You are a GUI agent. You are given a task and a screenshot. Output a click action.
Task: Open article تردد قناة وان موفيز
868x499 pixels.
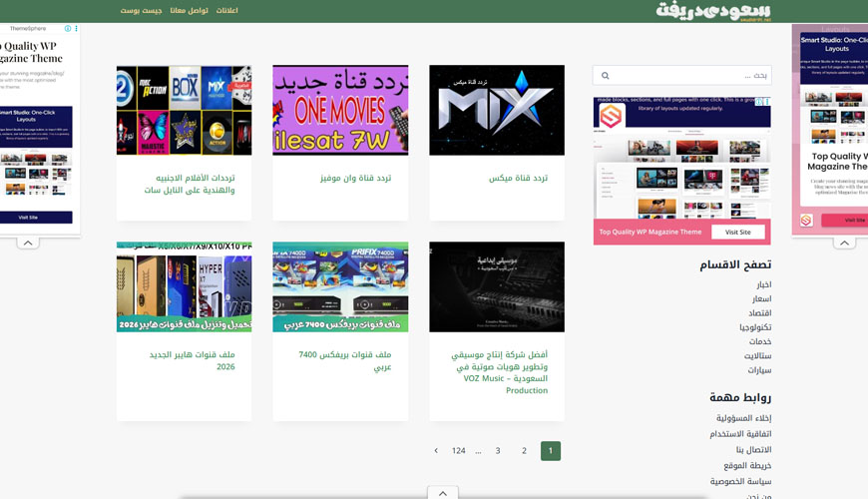(355, 178)
